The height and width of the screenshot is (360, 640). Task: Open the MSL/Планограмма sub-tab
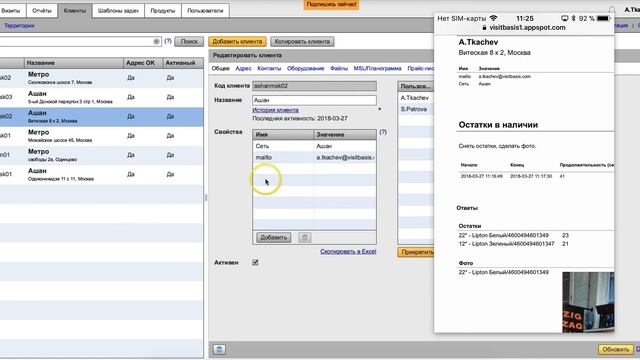coord(377,68)
